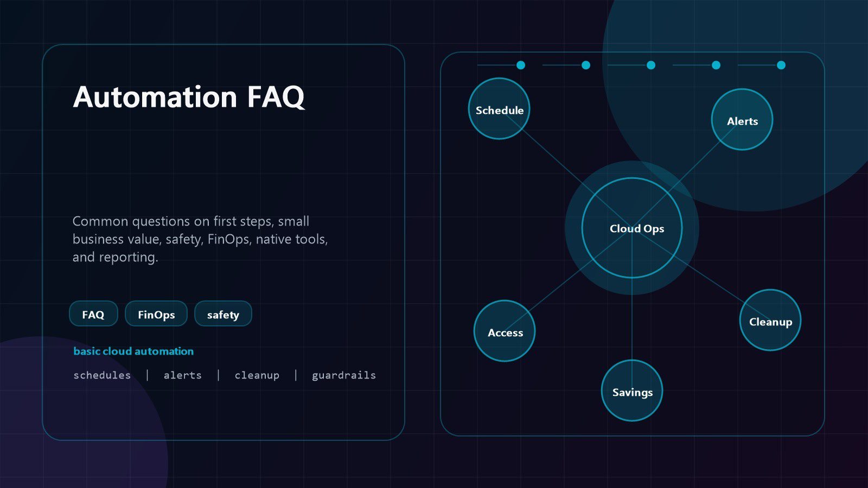Click the 'guardrails' keyword text

tap(344, 375)
